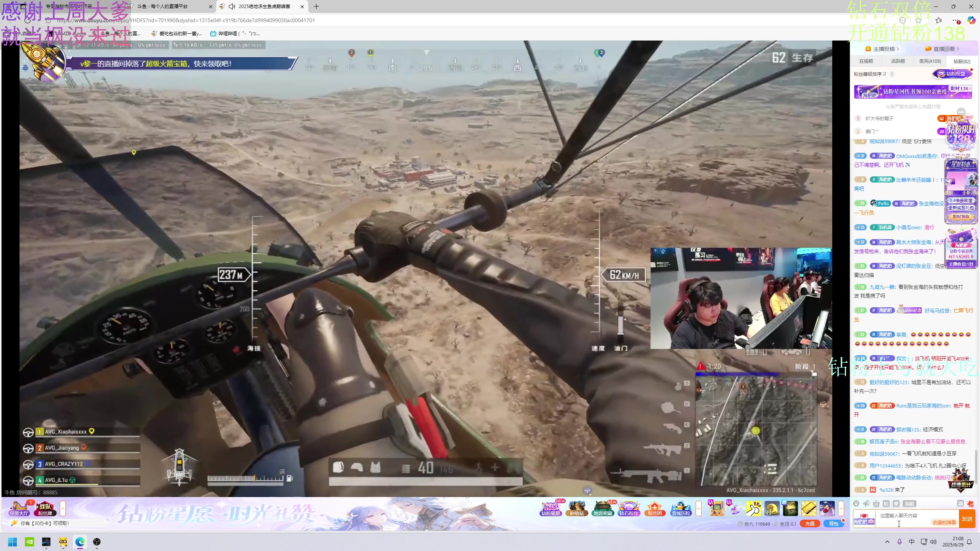Click the 钻粉星河传书 purple banner
The width and height of the screenshot is (980, 551).
click(x=913, y=92)
